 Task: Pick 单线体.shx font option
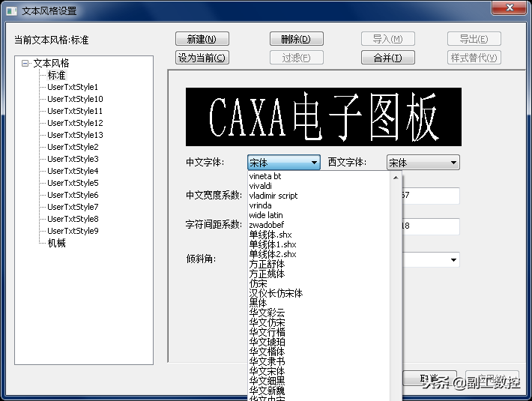[x=319, y=235]
